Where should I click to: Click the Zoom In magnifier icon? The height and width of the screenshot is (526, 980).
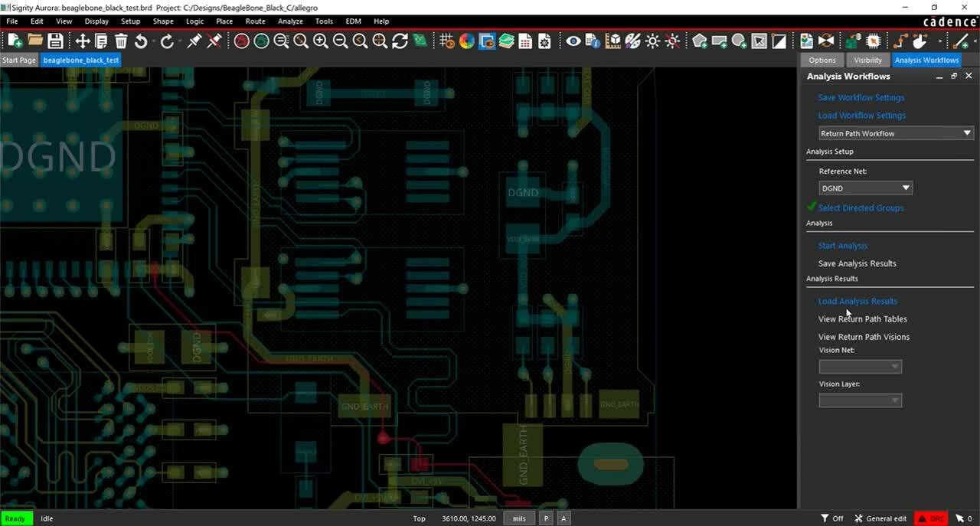tap(321, 41)
